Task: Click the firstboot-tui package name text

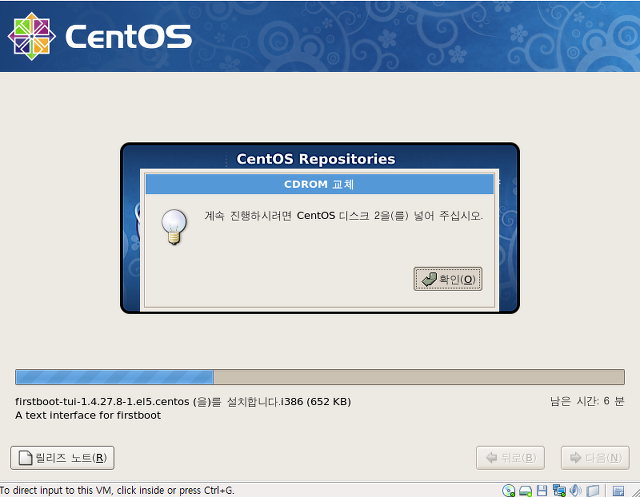Action: click(183, 402)
